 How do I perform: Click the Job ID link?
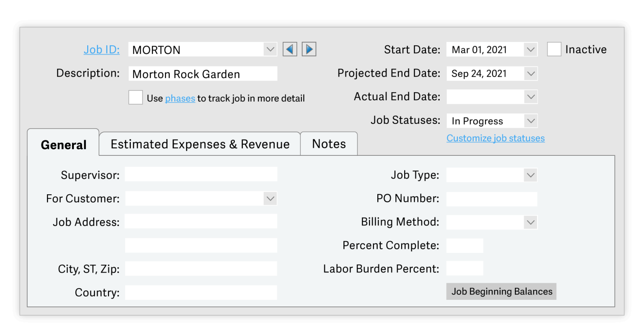[x=101, y=49]
